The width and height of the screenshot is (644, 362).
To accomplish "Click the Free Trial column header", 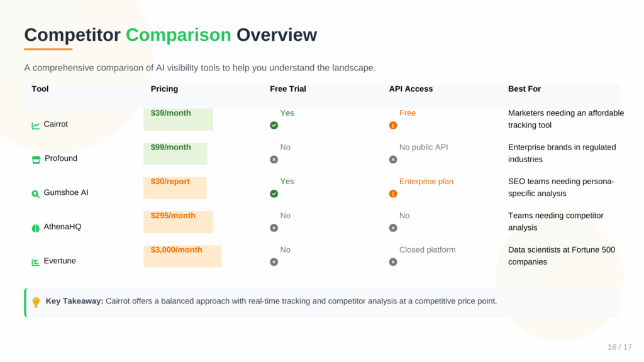I will tap(288, 89).
